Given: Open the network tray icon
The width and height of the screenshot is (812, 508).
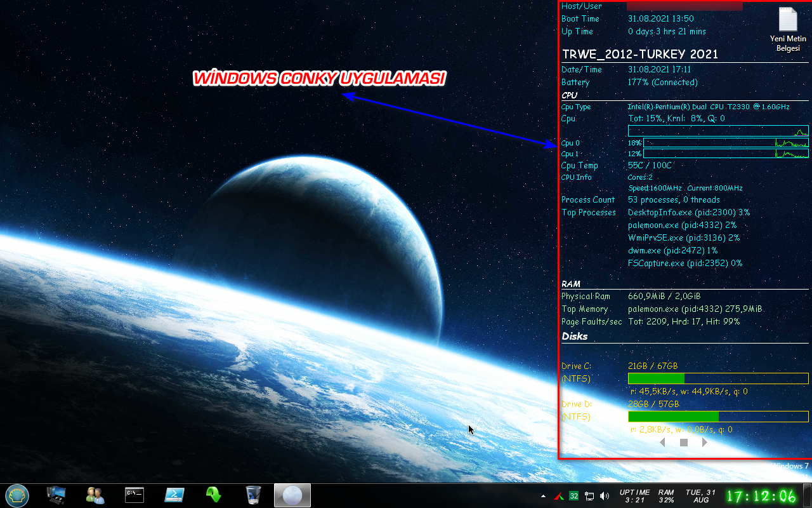Looking at the screenshot, I should coord(589,496).
